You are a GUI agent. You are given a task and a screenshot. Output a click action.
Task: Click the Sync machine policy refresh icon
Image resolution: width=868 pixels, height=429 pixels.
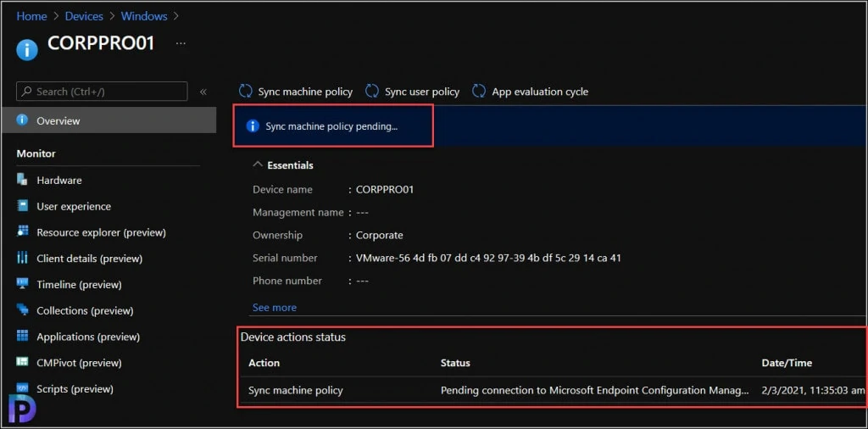(246, 92)
